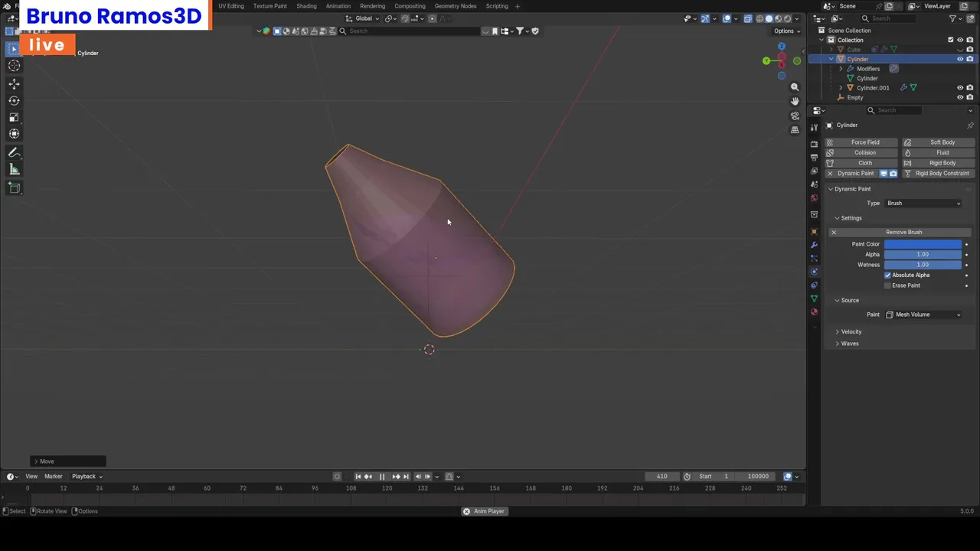980x551 pixels.
Task: Open the Modifiers wrench properties tab
Action: [x=814, y=245]
